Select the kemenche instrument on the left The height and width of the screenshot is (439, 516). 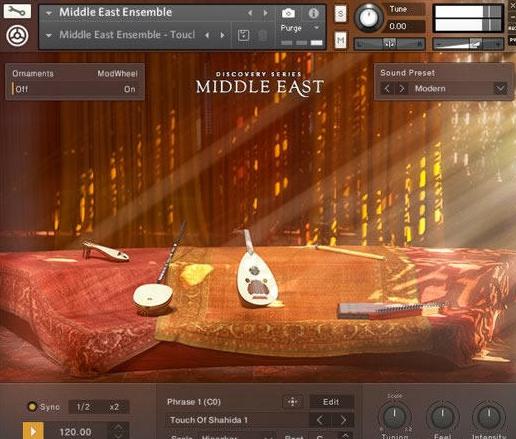pos(105,251)
